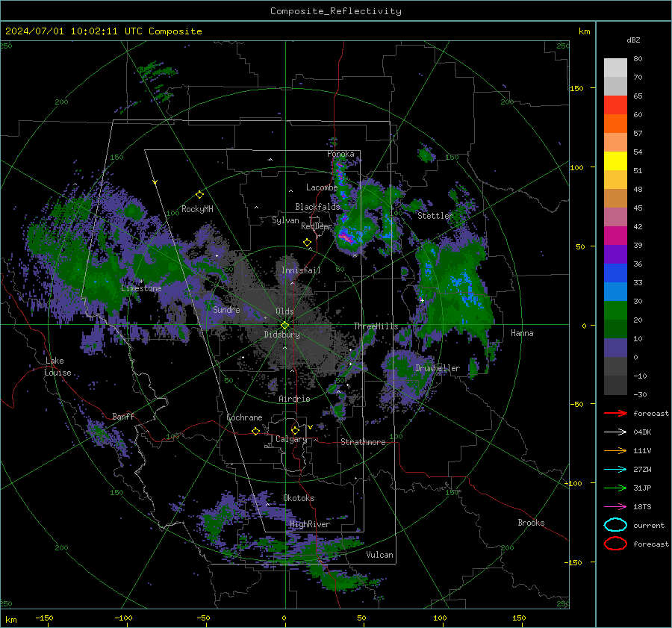Select the orange 111V arrow icon
Viewport: 672px width, 628px height.
click(615, 450)
